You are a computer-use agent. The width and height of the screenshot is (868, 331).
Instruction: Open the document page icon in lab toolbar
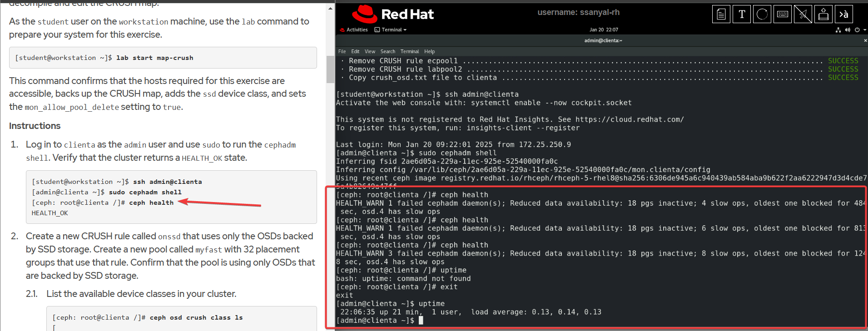click(x=721, y=14)
